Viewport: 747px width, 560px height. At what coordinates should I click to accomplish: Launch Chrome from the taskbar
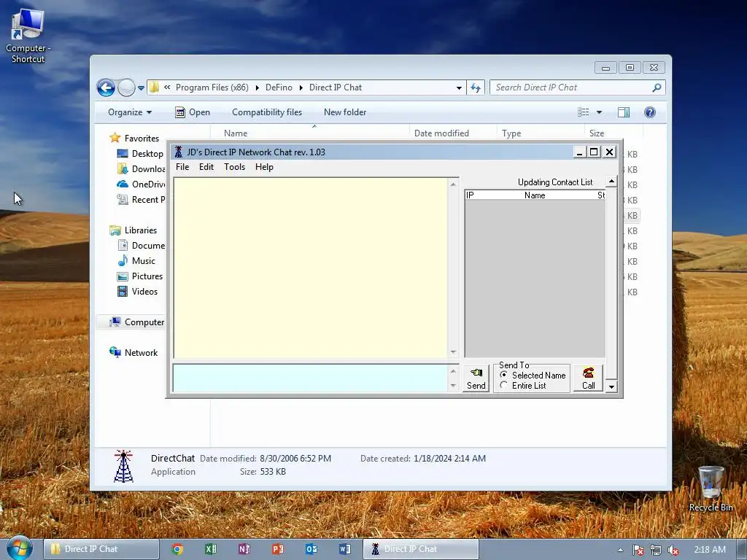(177, 549)
